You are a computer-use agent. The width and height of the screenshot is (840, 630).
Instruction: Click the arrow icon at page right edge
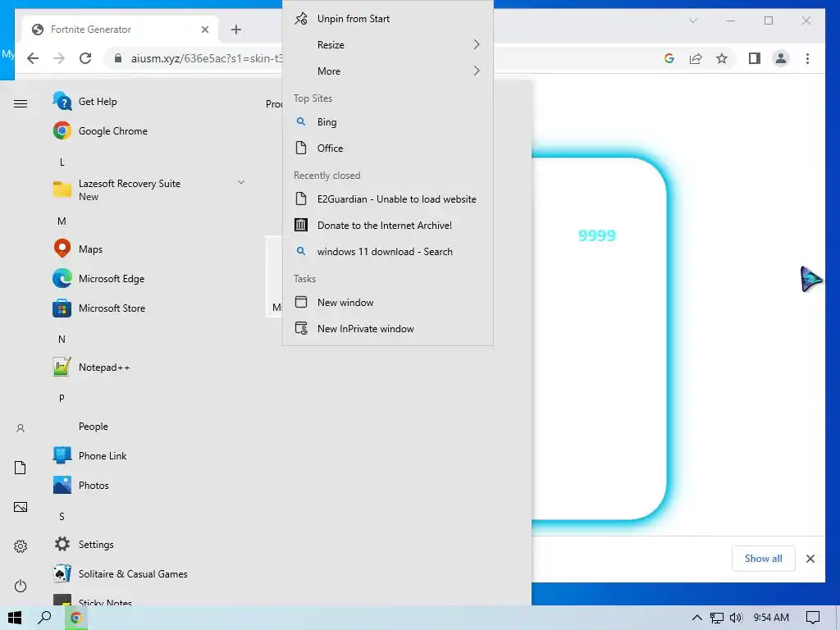point(811,279)
